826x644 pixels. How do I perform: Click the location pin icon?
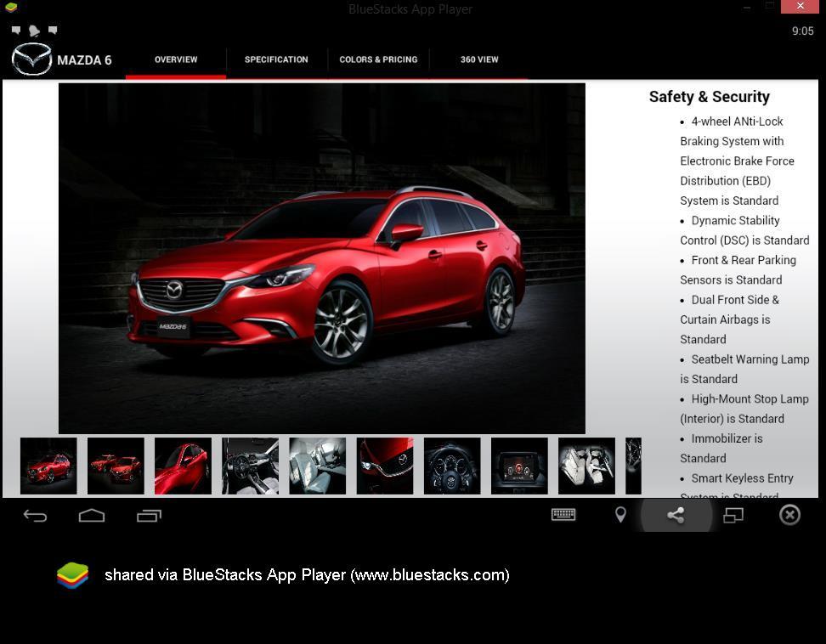(620, 515)
